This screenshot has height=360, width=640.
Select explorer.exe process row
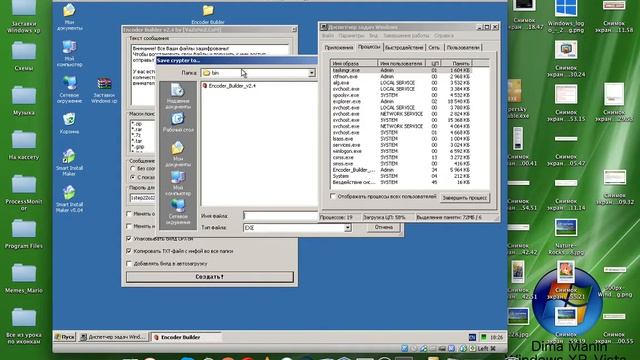click(x=401, y=101)
